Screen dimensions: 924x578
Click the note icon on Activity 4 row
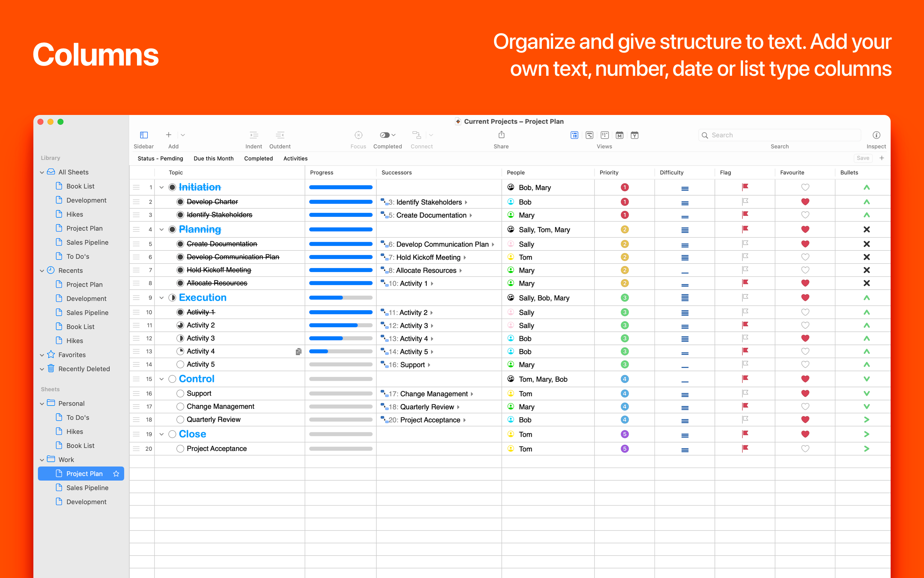tap(299, 351)
